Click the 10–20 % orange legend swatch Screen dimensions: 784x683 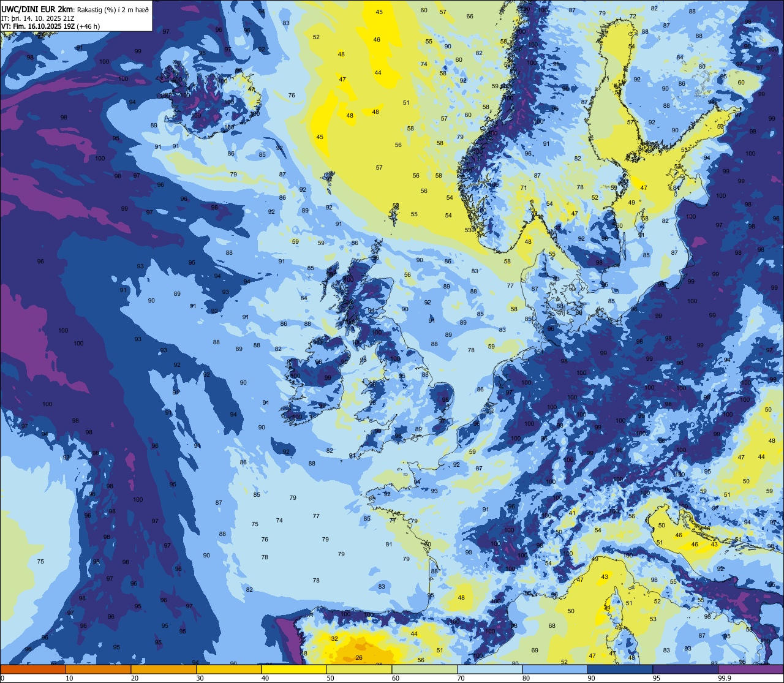pos(98,669)
